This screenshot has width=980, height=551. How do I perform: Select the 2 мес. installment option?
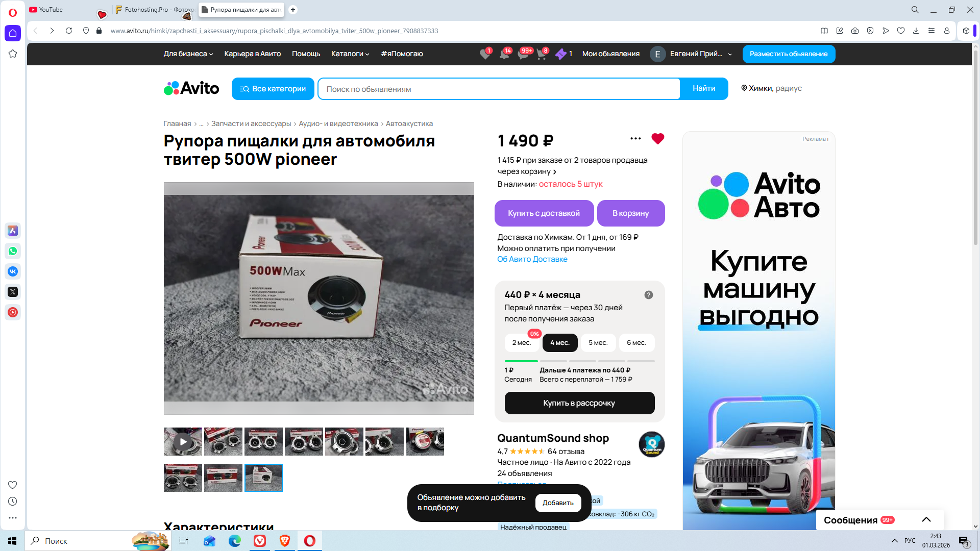click(521, 343)
